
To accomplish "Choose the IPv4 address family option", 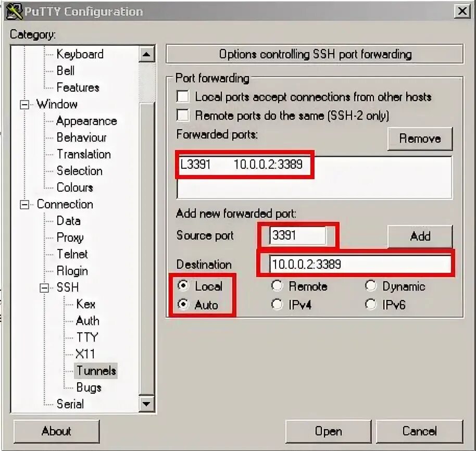I will 277,304.
